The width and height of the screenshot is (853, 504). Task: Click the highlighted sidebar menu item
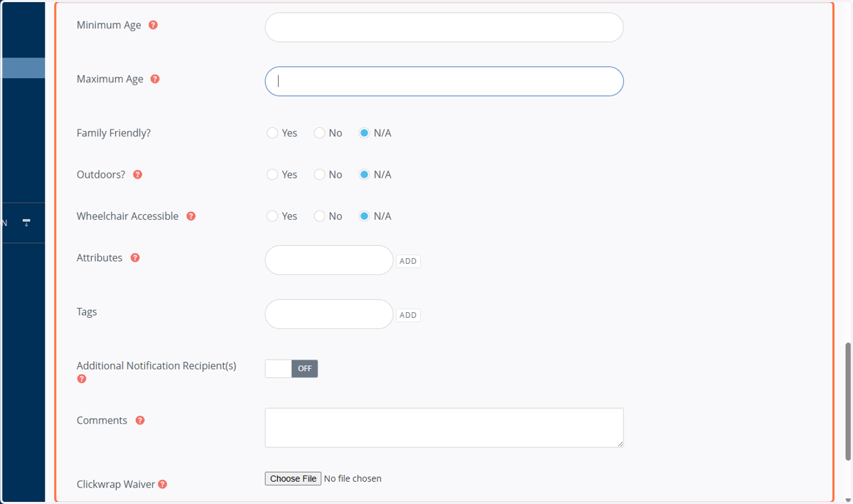pyautogui.click(x=23, y=68)
